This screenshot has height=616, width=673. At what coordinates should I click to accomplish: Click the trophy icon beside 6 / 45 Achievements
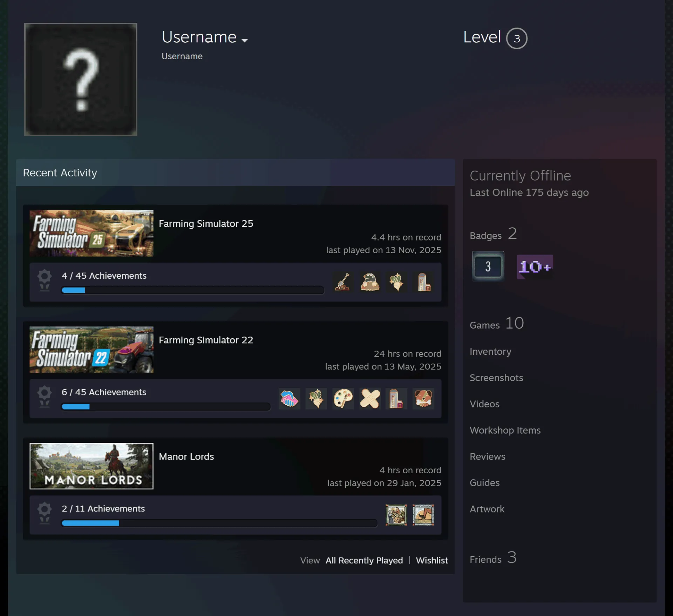(x=45, y=397)
